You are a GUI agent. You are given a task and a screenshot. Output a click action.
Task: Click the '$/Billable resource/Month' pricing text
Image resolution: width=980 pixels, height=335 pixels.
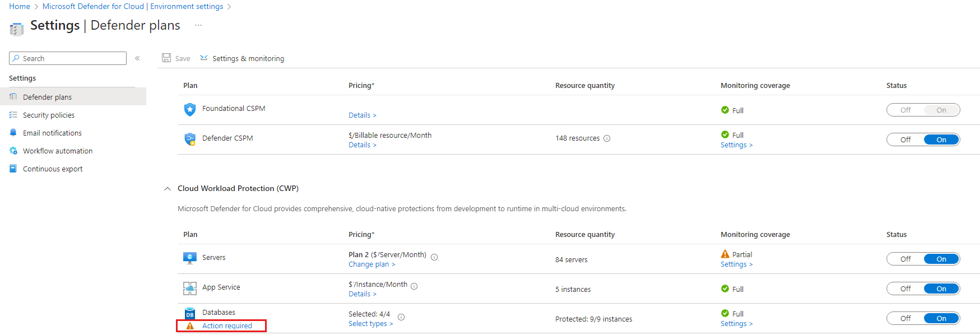[390, 135]
